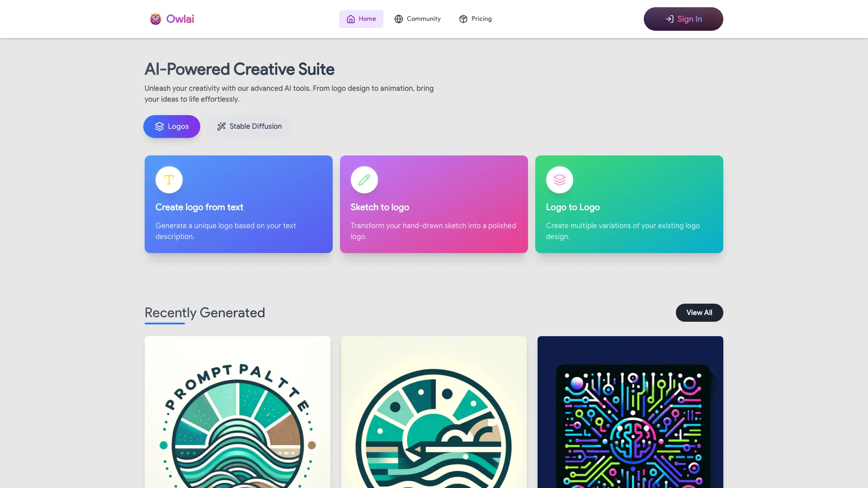The width and height of the screenshot is (868, 488).
Task: Click the Prompt Palte logo thumbnail
Action: tap(237, 412)
